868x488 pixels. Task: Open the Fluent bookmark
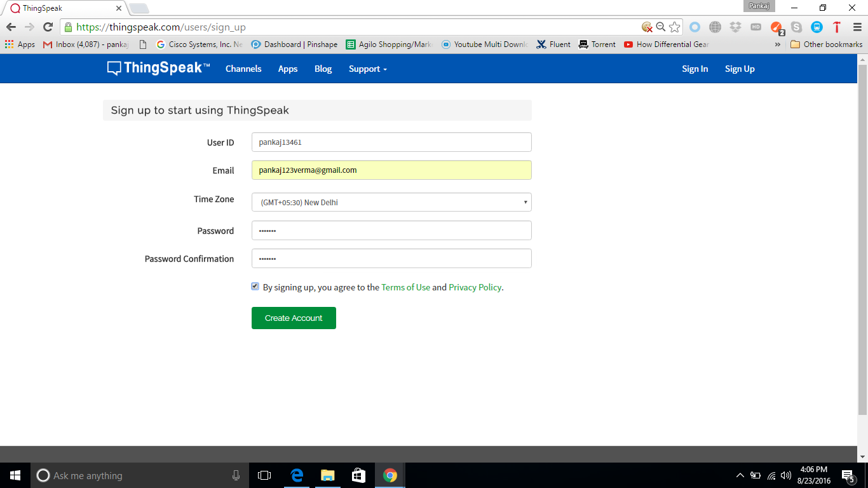point(553,44)
